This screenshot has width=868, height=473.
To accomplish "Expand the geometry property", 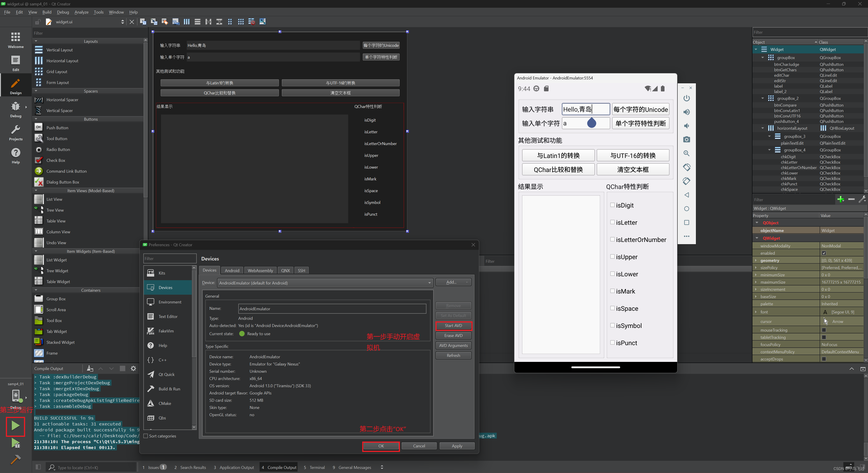I will click(x=756, y=260).
